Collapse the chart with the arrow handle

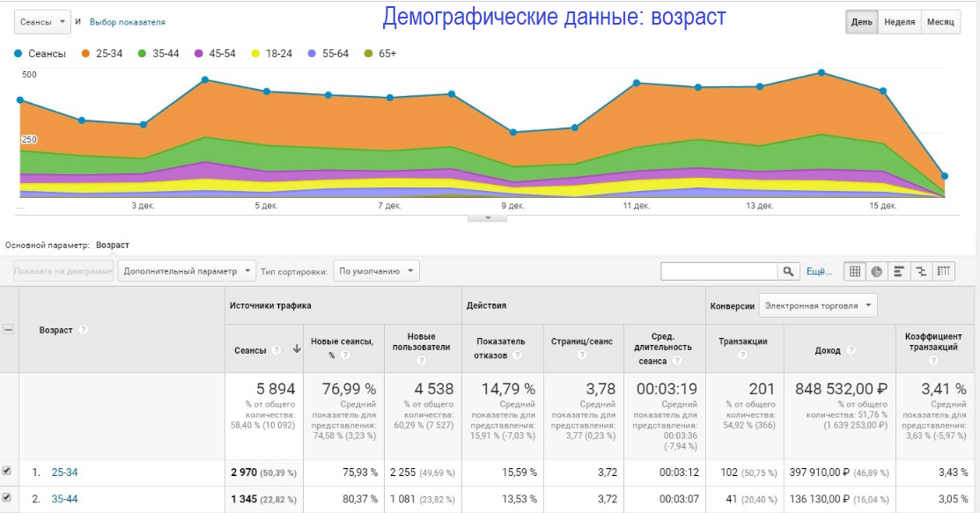[488, 218]
